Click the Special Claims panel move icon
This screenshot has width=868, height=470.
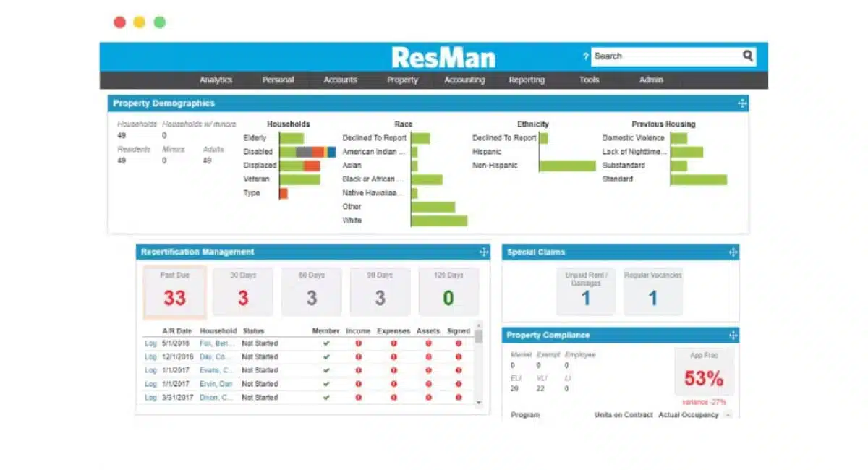tap(732, 252)
